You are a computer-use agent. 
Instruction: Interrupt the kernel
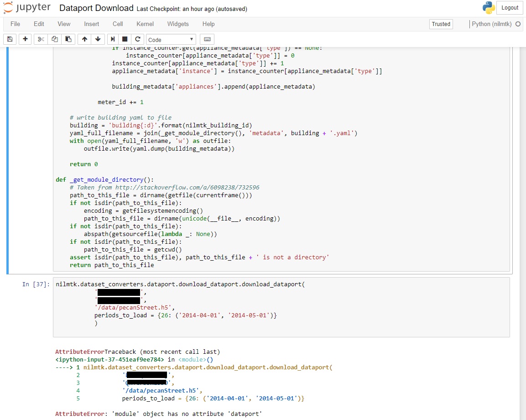point(125,39)
